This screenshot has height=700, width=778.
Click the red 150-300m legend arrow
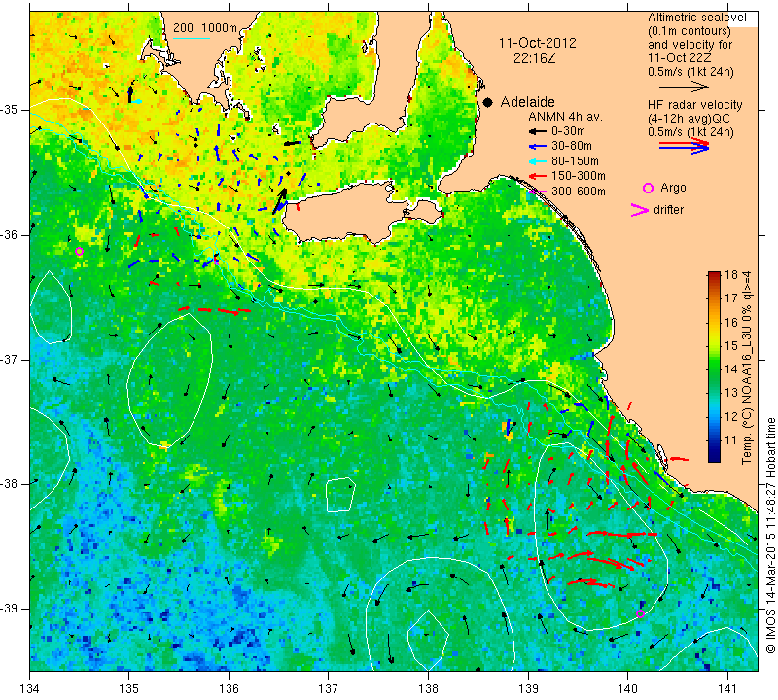(x=537, y=176)
